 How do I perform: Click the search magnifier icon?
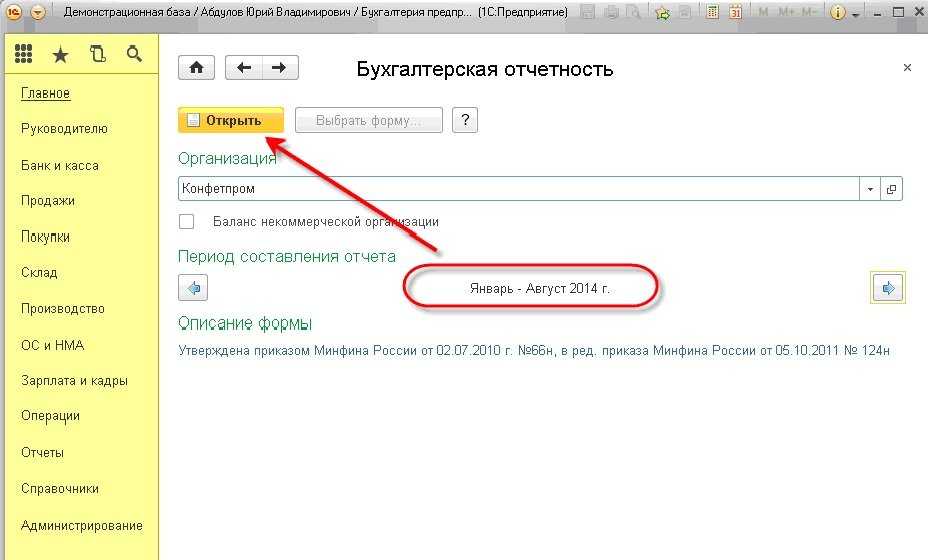133,55
